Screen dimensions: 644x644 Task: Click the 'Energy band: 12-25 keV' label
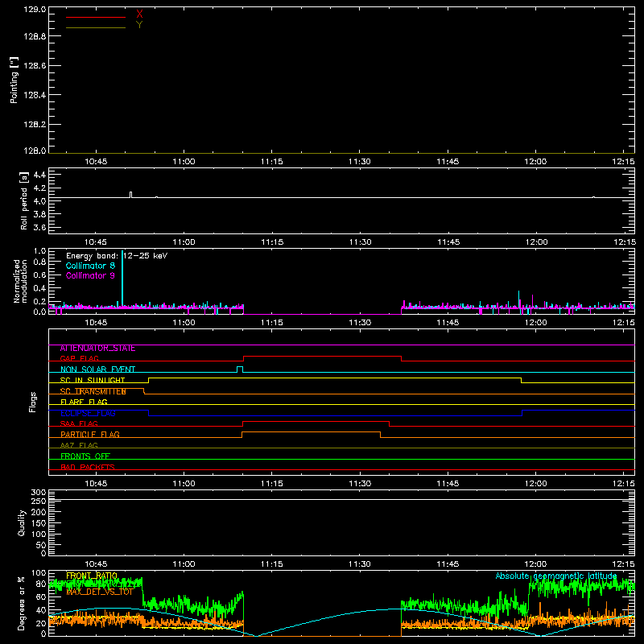[117, 256]
